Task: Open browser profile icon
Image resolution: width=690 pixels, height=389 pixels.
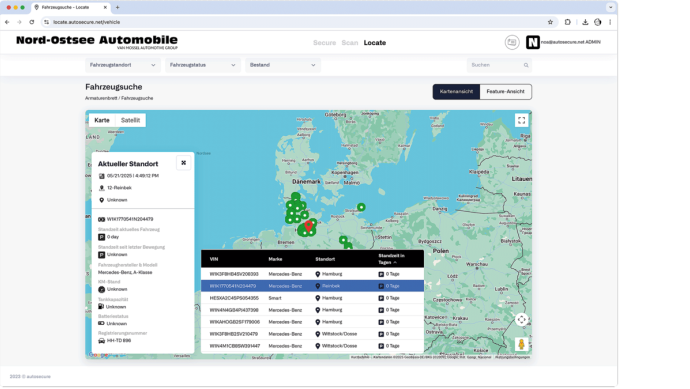Action: point(598,22)
